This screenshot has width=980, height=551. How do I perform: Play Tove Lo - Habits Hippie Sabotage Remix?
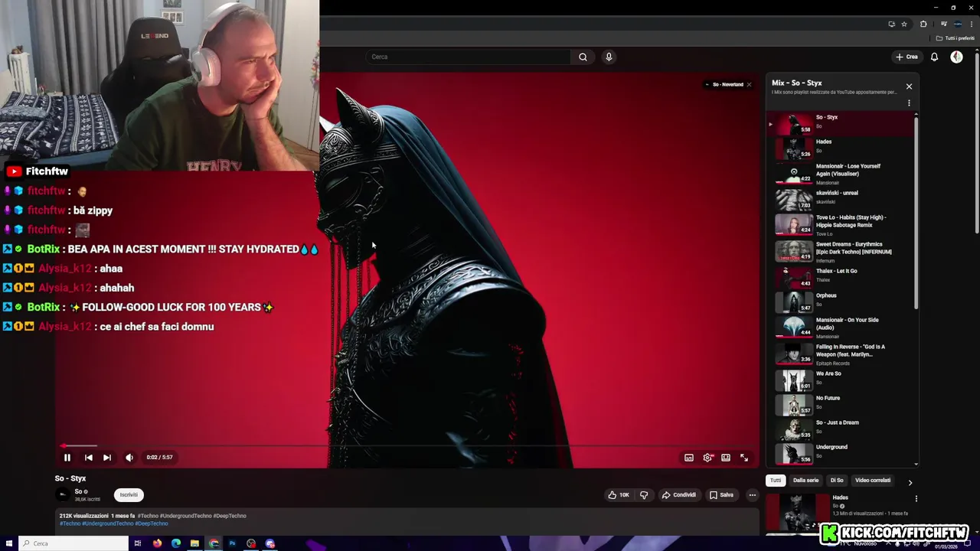(x=842, y=224)
